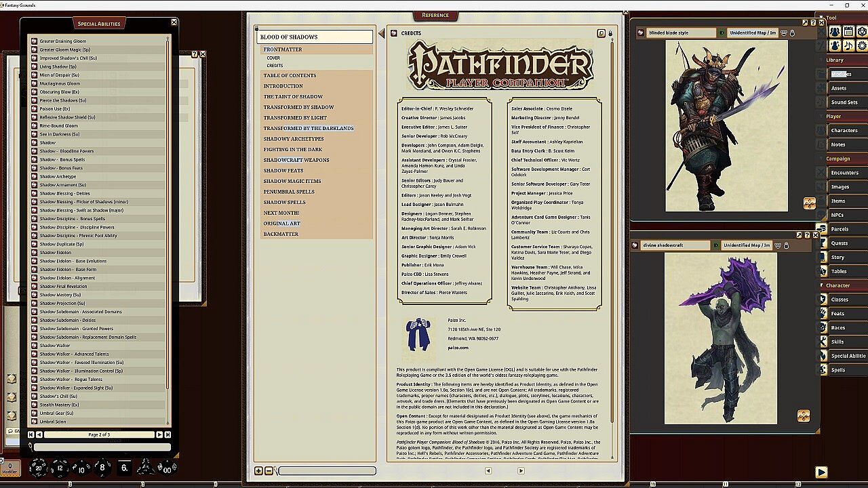Open the calendar tool icon
Image resolution: width=868 pixels, height=488 pixels.
point(848,32)
